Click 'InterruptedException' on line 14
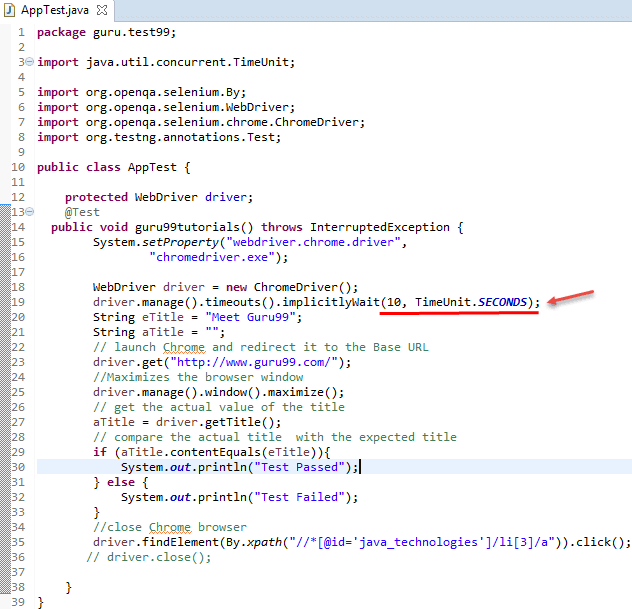 380,227
